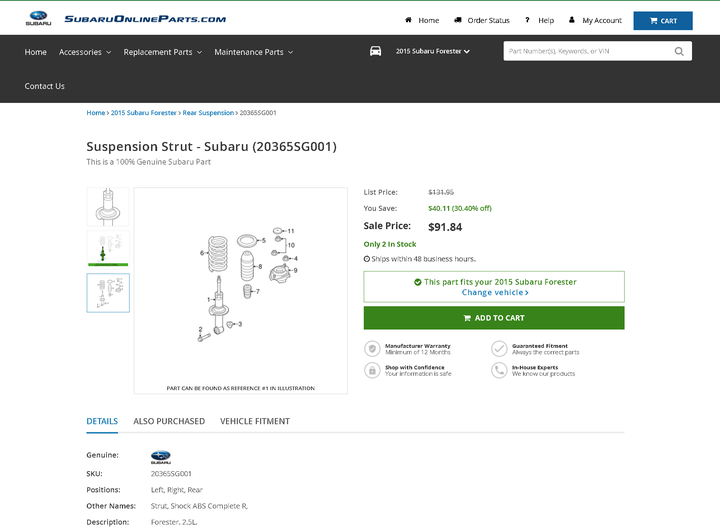Switch to the DETAILS tab
The width and height of the screenshot is (720, 530).
pyautogui.click(x=102, y=421)
